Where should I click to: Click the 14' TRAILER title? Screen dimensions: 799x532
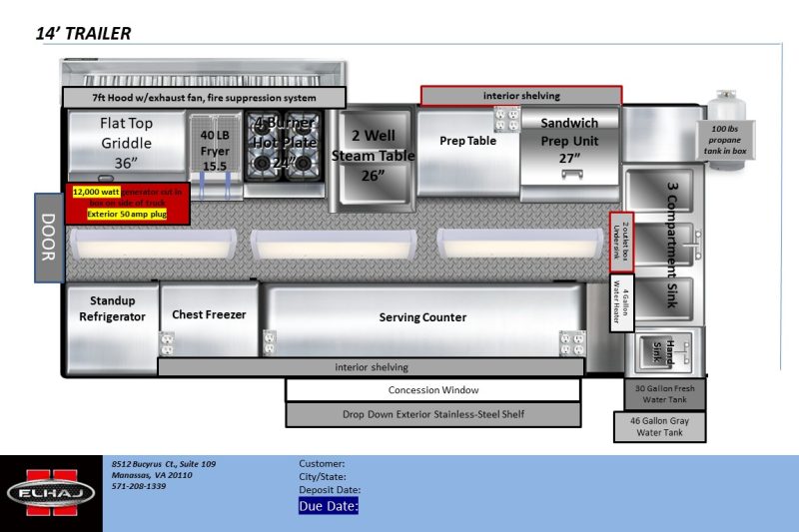[x=83, y=33]
